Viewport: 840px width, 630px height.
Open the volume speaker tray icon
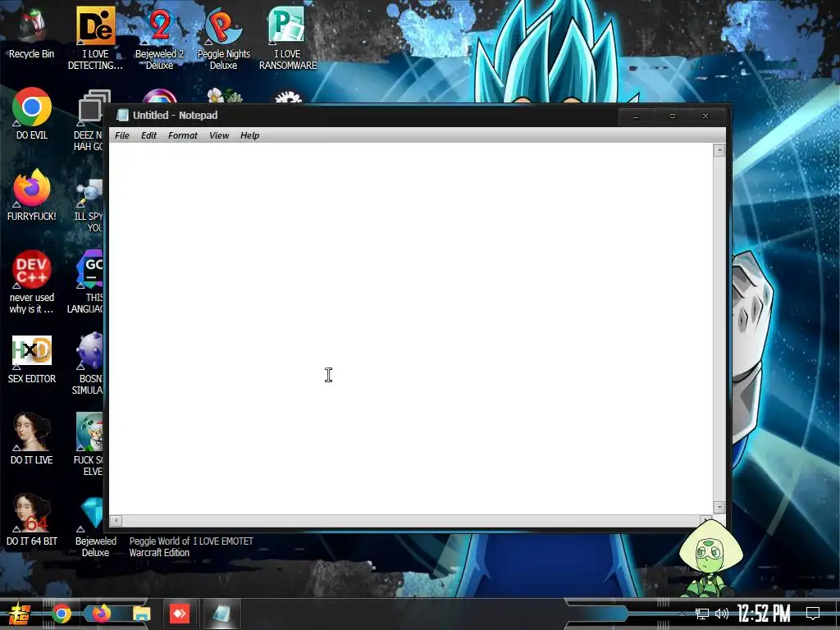[722, 614]
